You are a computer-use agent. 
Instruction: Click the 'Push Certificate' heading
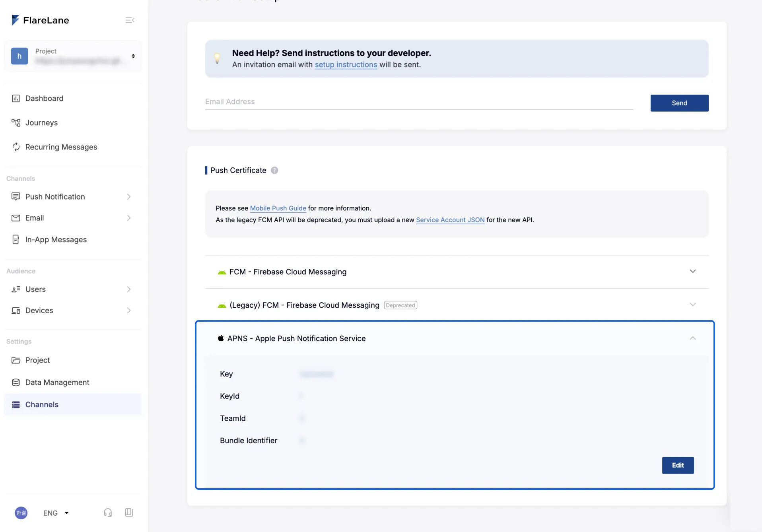tap(238, 170)
